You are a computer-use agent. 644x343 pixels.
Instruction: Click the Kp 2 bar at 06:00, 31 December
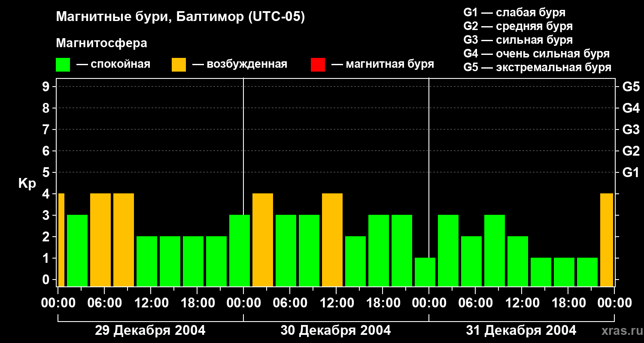tap(471, 261)
